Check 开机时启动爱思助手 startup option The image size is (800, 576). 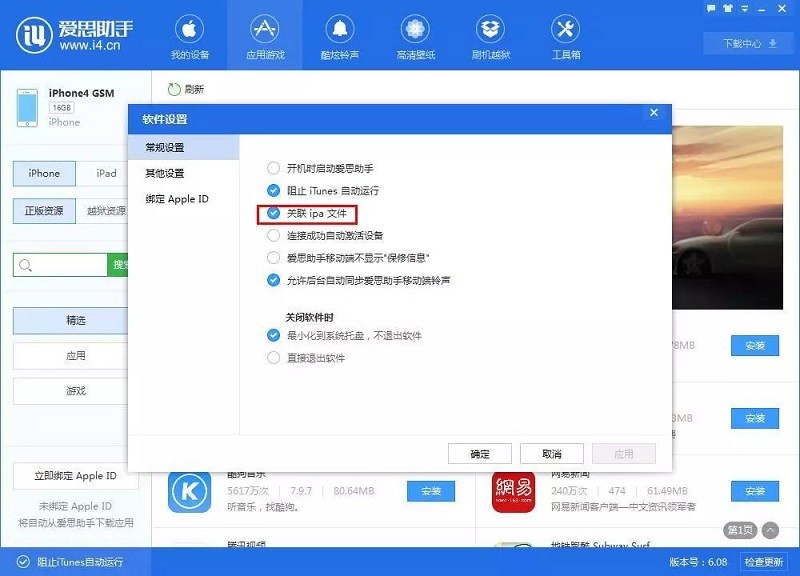[x=273, y=168]
